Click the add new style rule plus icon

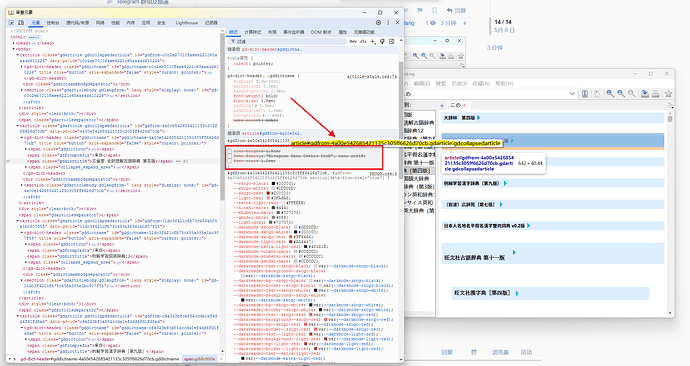pyautogui.click(x=373, y=41)
